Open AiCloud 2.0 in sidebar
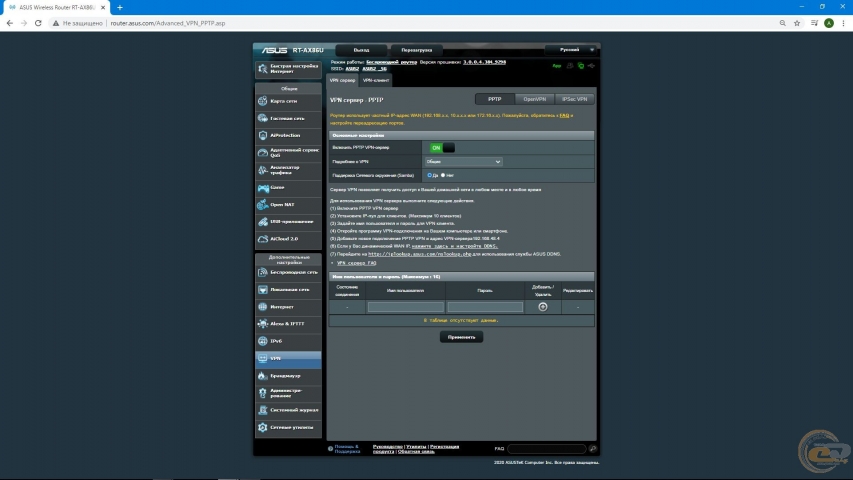This screenshot has width=853, height=480. pyautogui.click(x=288, y=239)
